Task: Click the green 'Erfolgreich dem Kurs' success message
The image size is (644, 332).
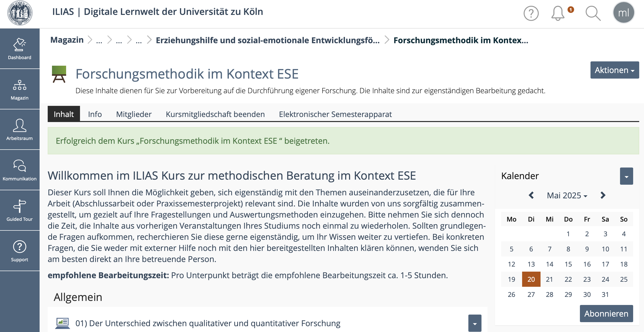Action: (343, 141)
